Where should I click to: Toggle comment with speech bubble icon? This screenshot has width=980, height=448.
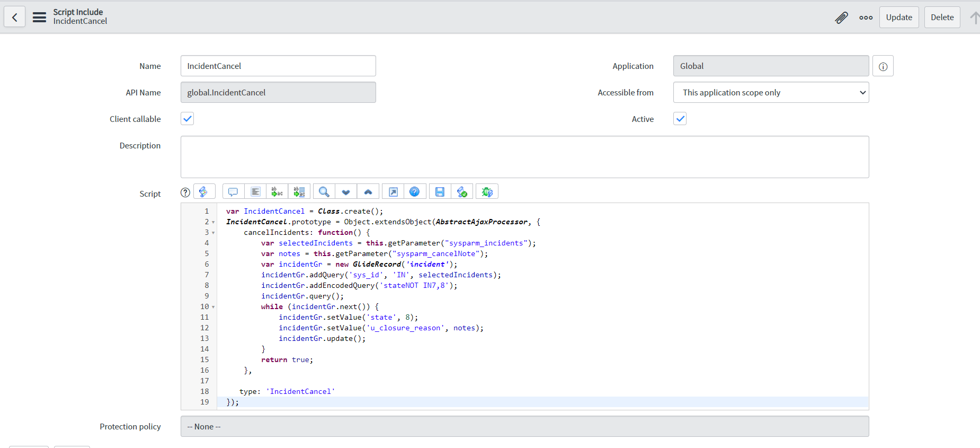point(233,192)
